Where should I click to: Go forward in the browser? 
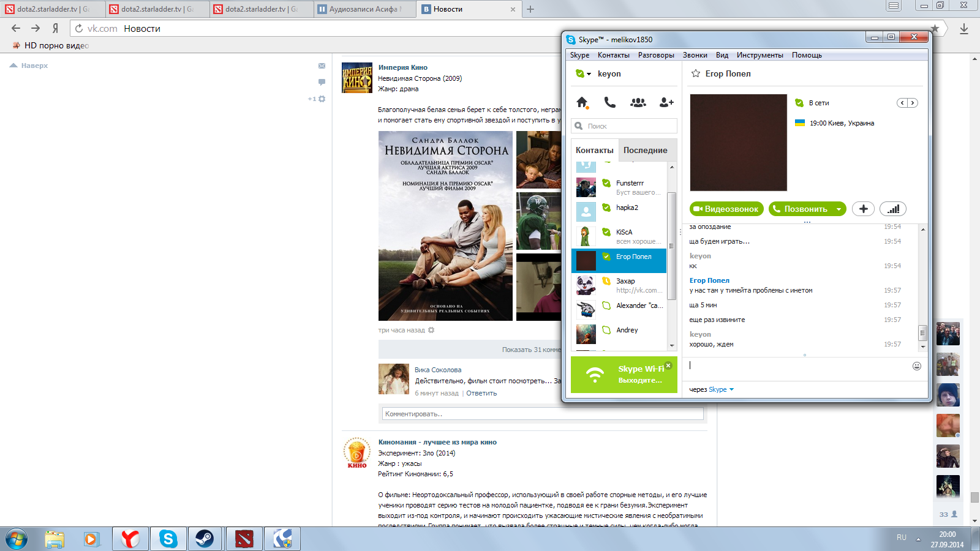[36, 28]
